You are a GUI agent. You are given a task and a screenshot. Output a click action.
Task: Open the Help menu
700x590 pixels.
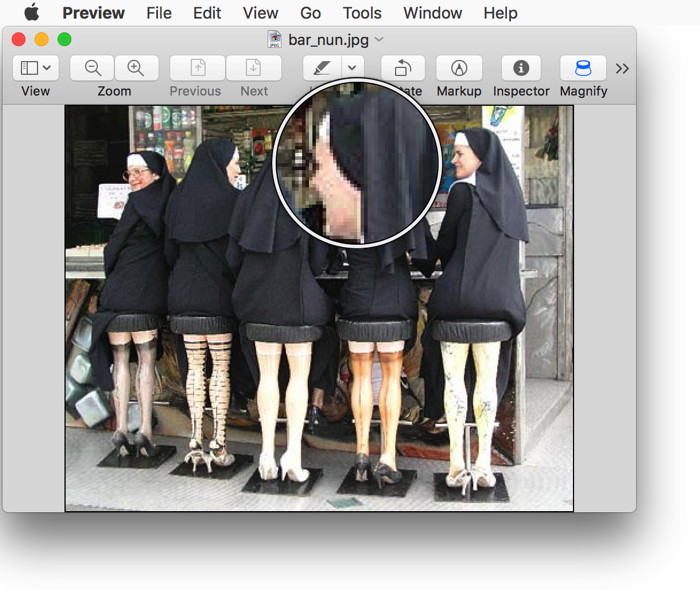point(500,13)
